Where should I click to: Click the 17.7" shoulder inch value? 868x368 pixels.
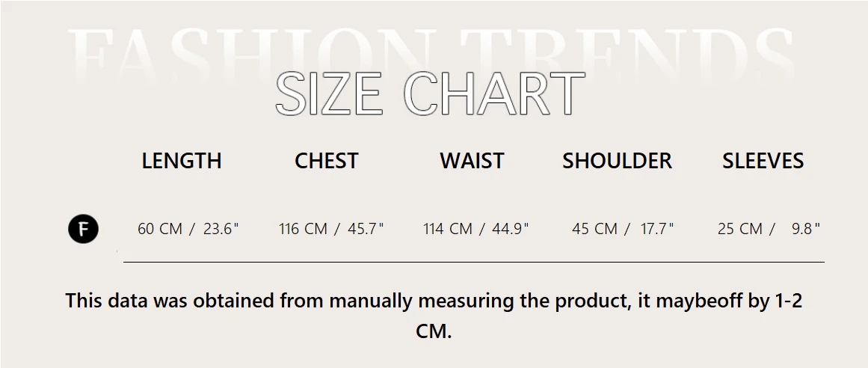[657, 229]
